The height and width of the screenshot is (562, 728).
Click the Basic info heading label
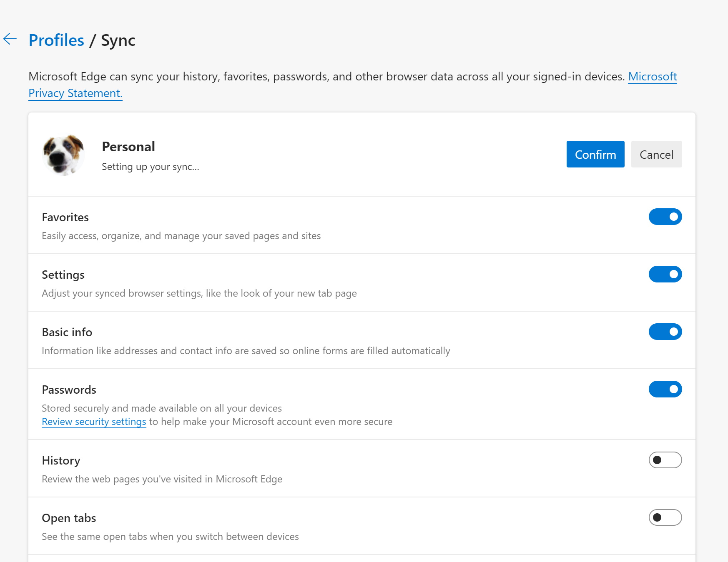point(67,332)
